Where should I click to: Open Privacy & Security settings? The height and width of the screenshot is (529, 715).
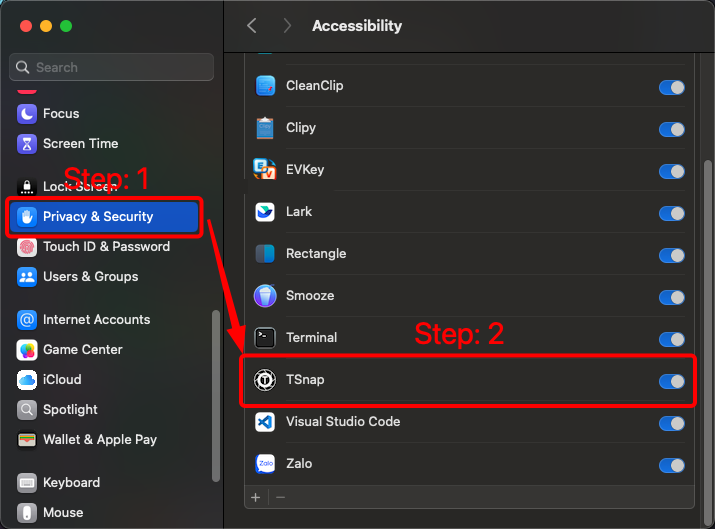coord(98,217)
